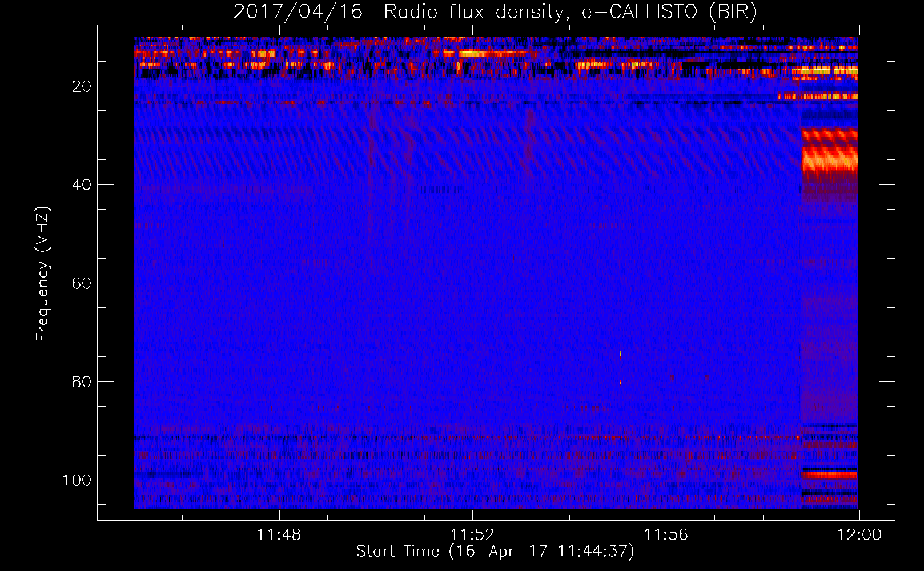Image resolution: width=924 pixels, height=571 pixels.
Task: Click the '12:00' time tick label
Action: pyautogui.click(x=859, y=535)
